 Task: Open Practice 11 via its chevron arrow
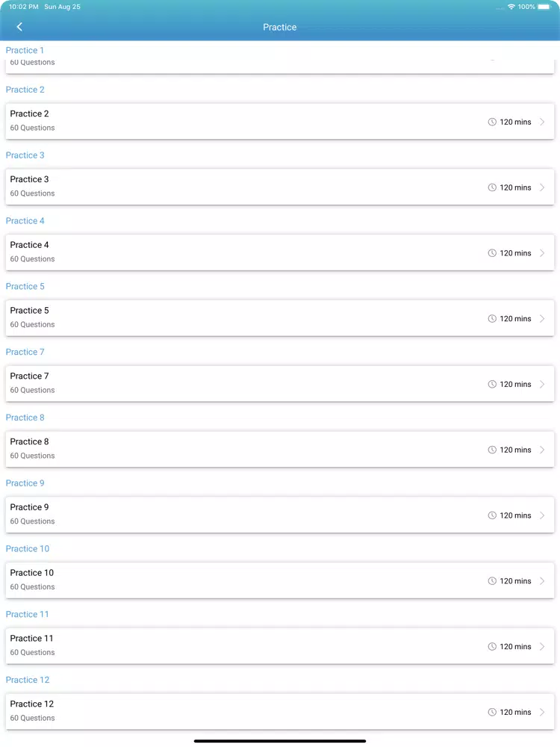click(x=542, y=646)
